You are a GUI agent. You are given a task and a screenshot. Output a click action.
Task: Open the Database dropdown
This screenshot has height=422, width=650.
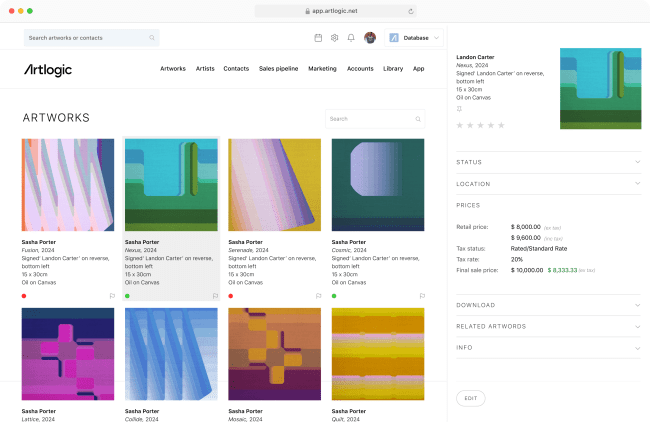(x=414, y=38)
